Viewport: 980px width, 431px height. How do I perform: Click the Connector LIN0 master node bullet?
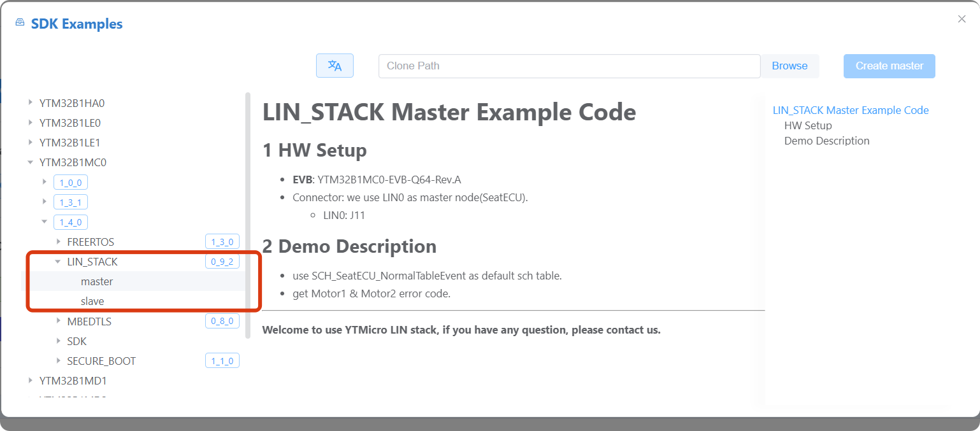coord(410,197)
